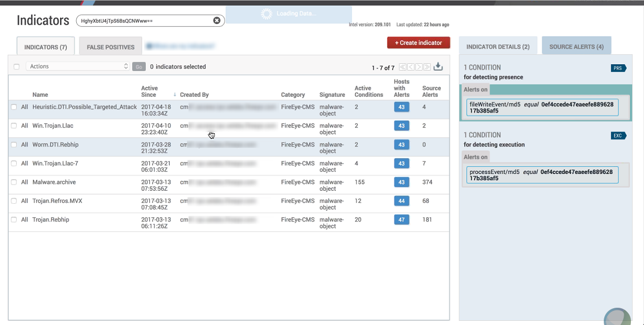The image size is (644, 325).
Task: Check the Trojan.Rebhip row checkbox
Action: click(x=14, y=220)
